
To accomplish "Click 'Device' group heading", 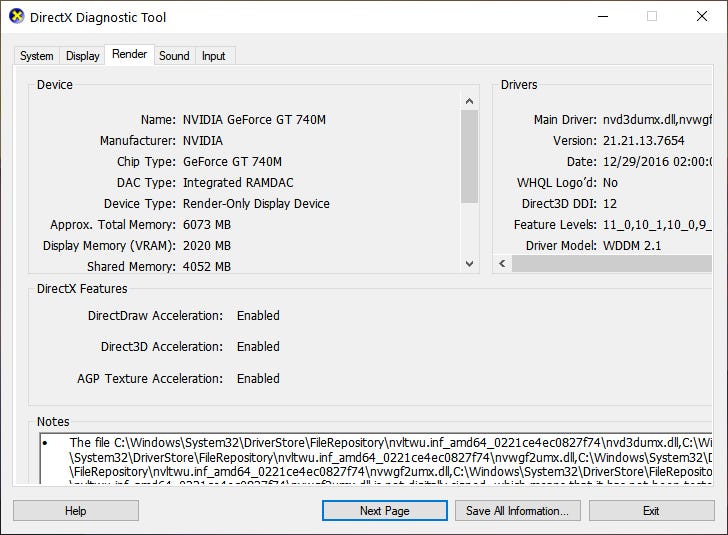I will tap(55, 85).
